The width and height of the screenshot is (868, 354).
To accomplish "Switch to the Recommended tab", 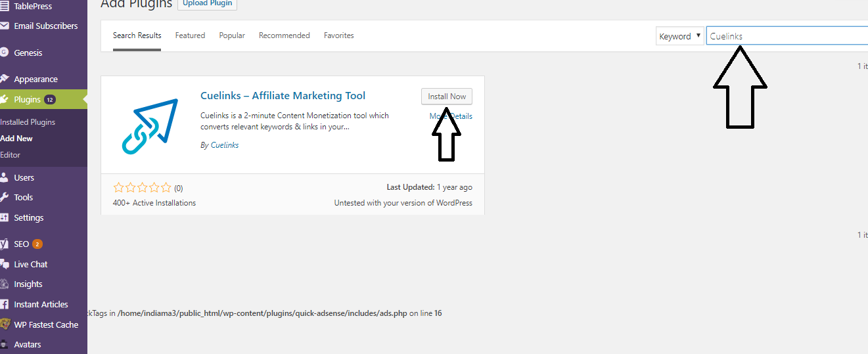I will click(x=284, y=35).
